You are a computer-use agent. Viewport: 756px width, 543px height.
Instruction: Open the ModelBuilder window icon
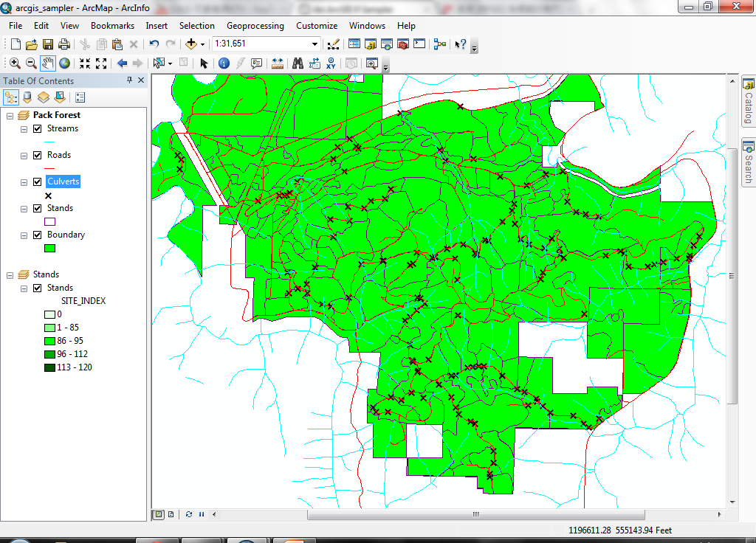pos(440,44)
